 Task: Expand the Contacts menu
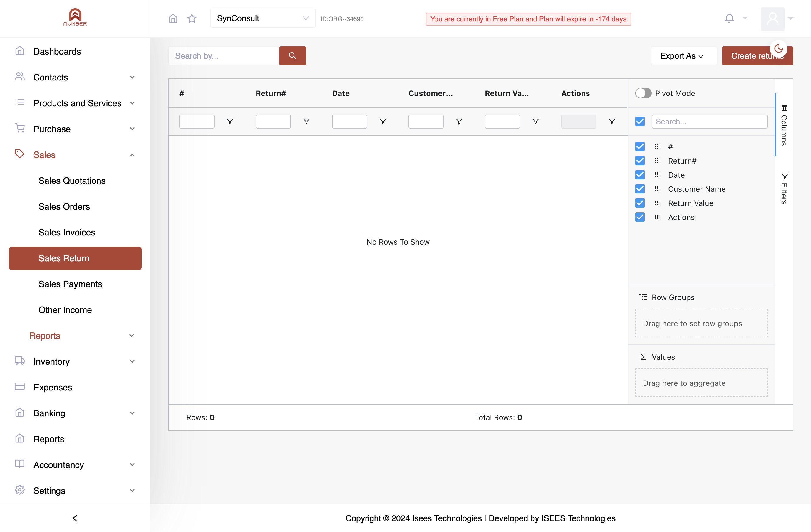75,77
